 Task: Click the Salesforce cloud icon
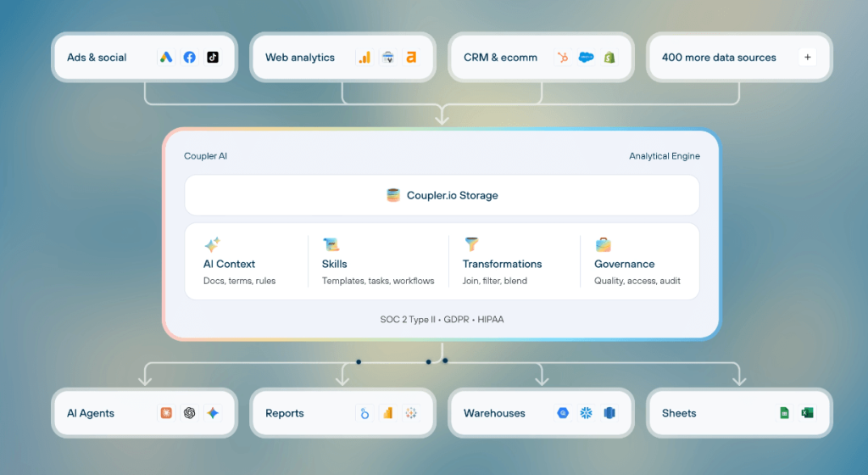click(587, 57)
